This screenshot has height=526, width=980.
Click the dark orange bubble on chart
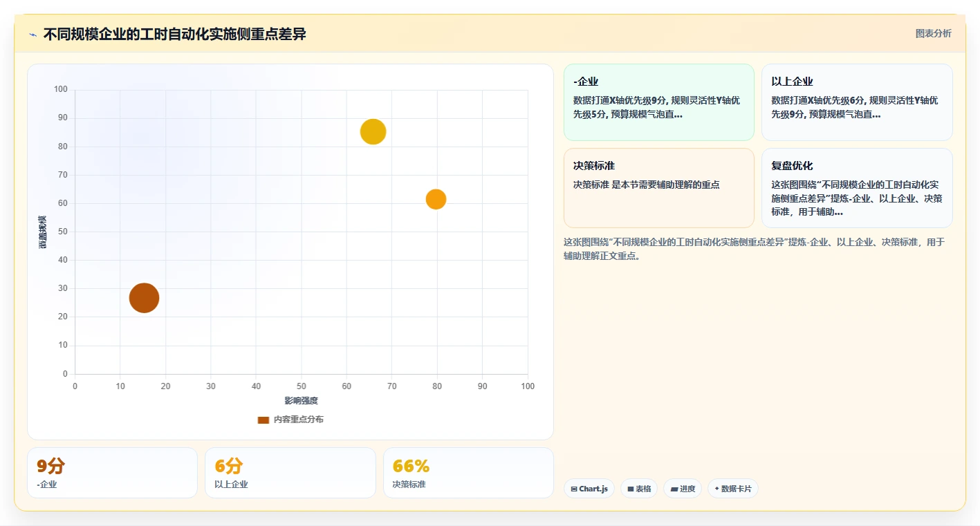pos(144,298)
